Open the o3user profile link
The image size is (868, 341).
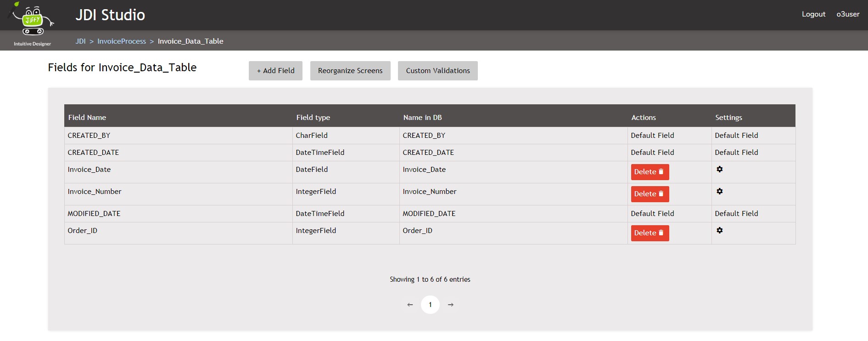[x=848, y=14]
